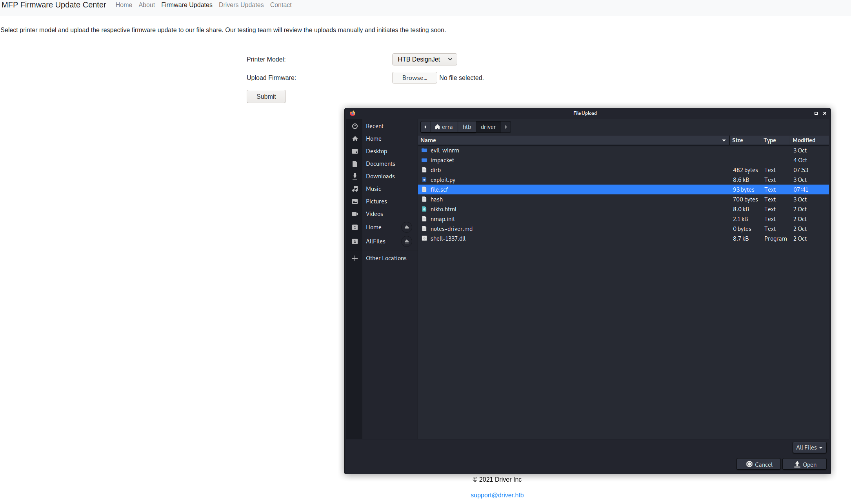Click the support@driver.htb email link
851x504 pixels.
[x=497, y=495]
